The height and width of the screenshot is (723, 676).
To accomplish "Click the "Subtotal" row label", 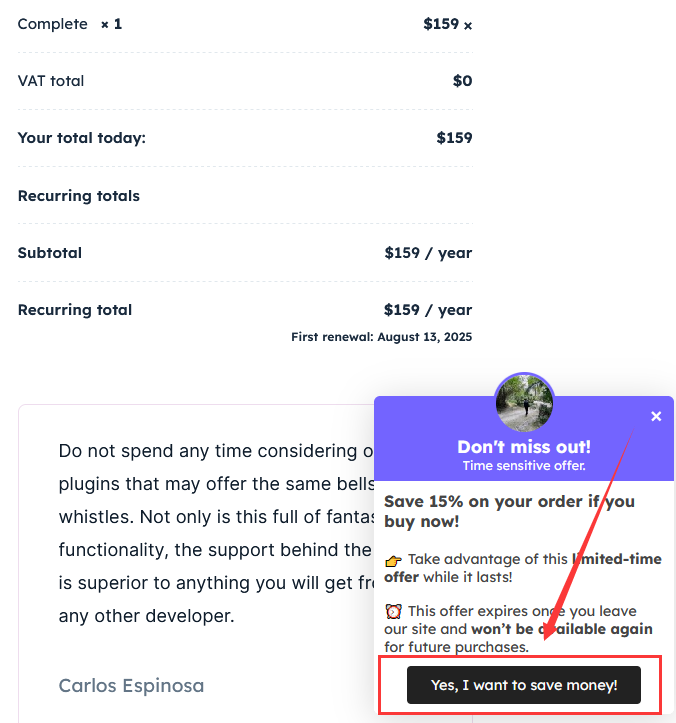I will coord(50,253).
